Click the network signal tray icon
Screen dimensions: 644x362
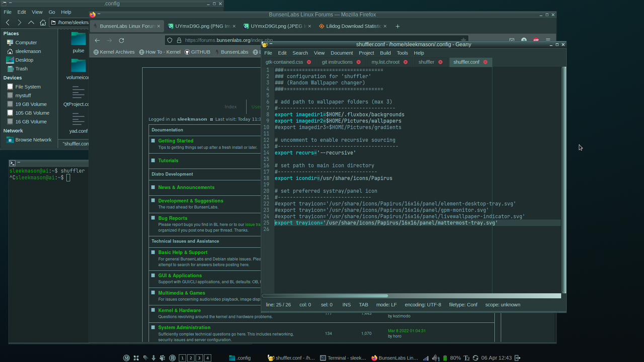(426, 358)
